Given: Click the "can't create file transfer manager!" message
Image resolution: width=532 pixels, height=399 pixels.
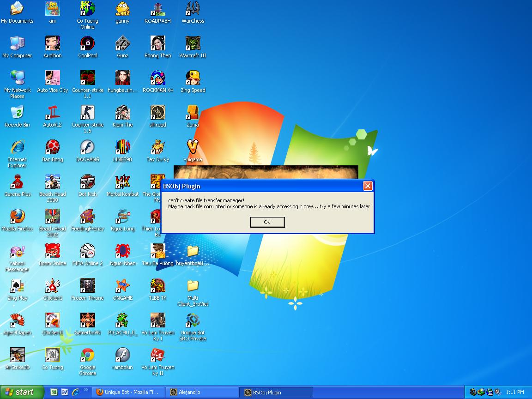Looking at the screenshot, I should coord(206,200).
